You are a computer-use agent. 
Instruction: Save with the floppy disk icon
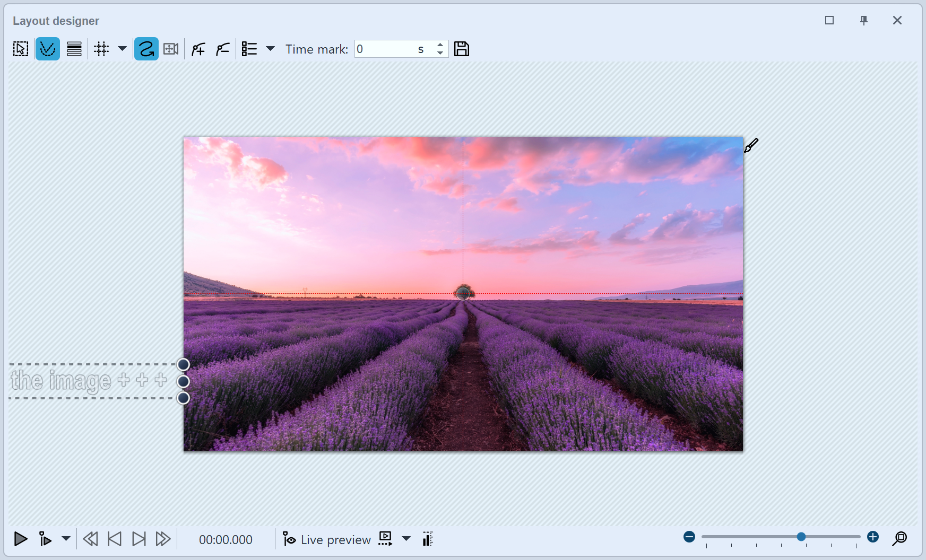pyautogui.click(x=462, y=49)
